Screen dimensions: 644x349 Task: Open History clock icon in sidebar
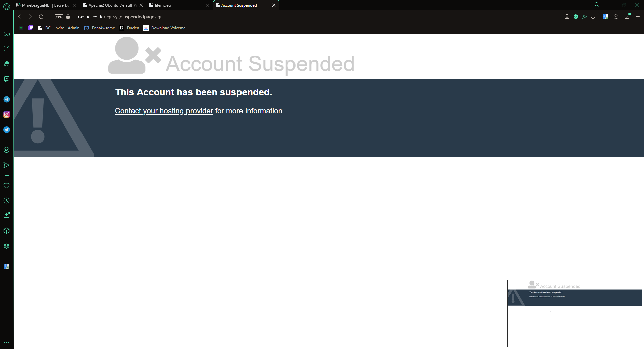click(x=7, y=201)
